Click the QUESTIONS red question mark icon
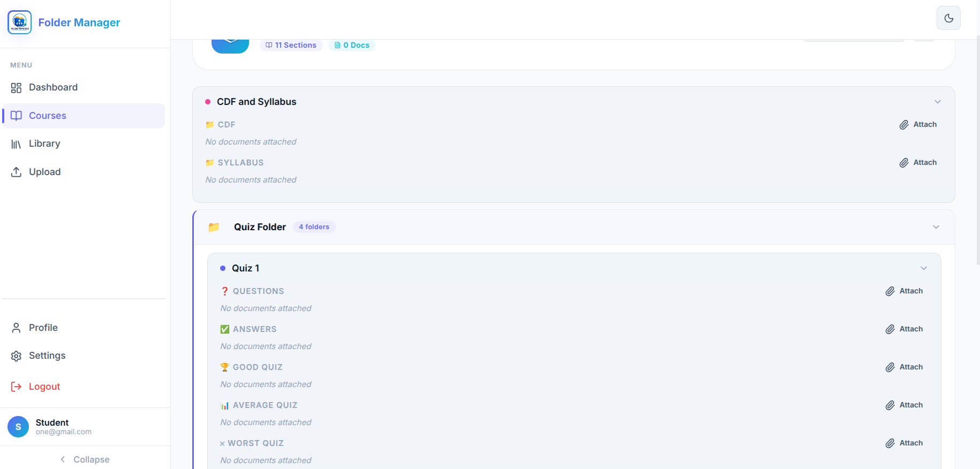 [x=225, y=291]
